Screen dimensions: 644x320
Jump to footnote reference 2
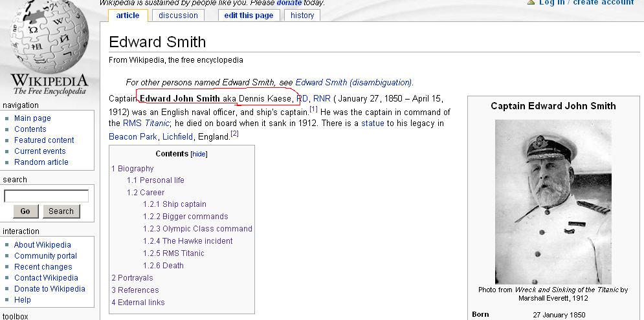click(x=234, y=134)
